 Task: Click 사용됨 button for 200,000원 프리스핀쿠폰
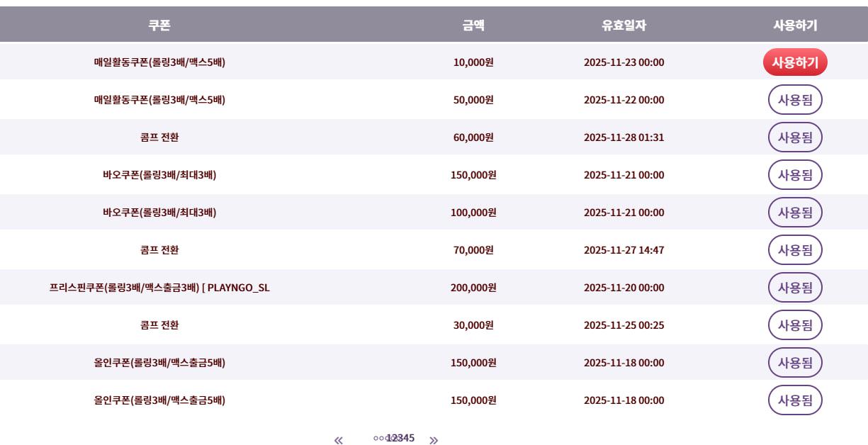tap(795, 288)
